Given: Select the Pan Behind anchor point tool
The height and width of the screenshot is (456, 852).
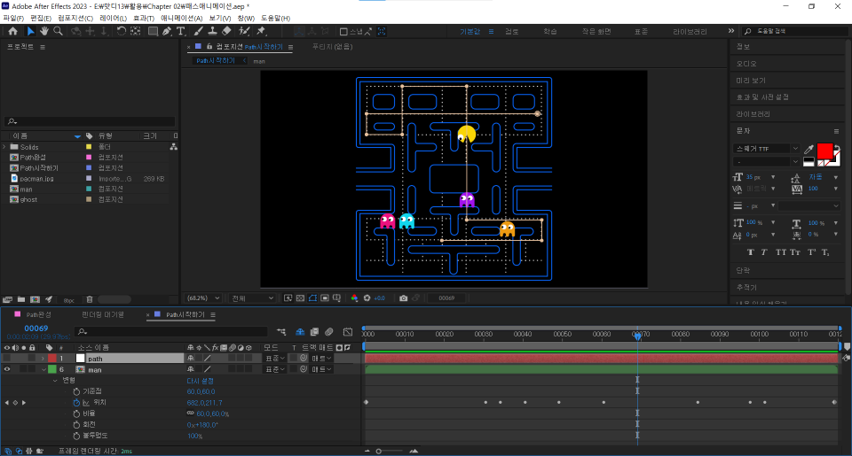Looking at the screenshot, I should coord(135,32).
